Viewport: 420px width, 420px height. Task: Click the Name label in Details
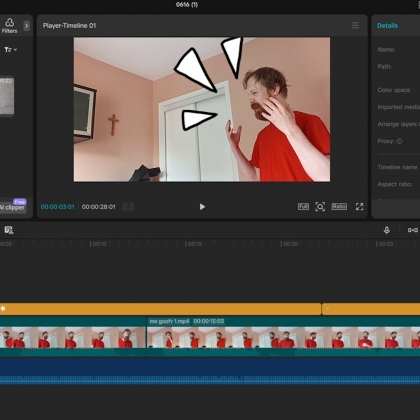click(386, 50)
